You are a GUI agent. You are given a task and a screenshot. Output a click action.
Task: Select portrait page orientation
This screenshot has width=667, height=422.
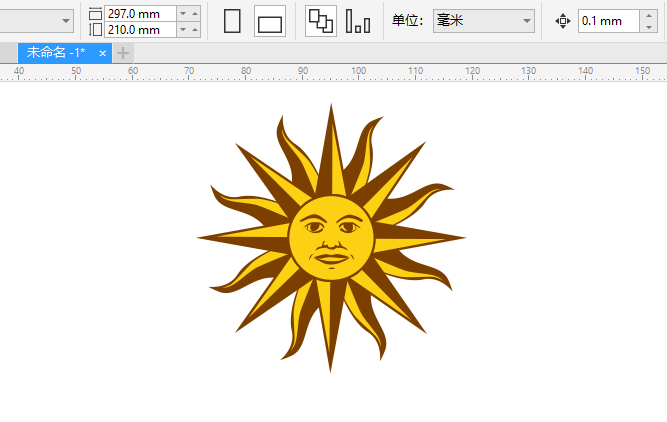[x=232, y=21]
